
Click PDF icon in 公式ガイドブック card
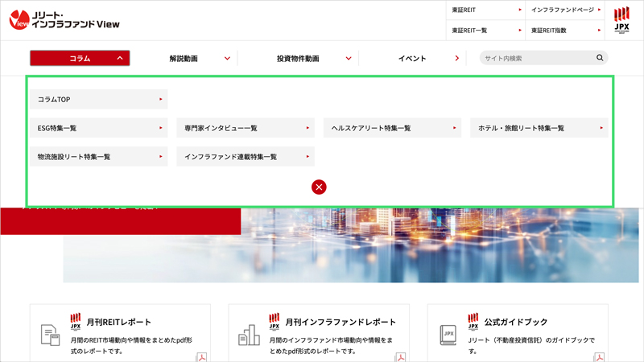pos(599,357)
